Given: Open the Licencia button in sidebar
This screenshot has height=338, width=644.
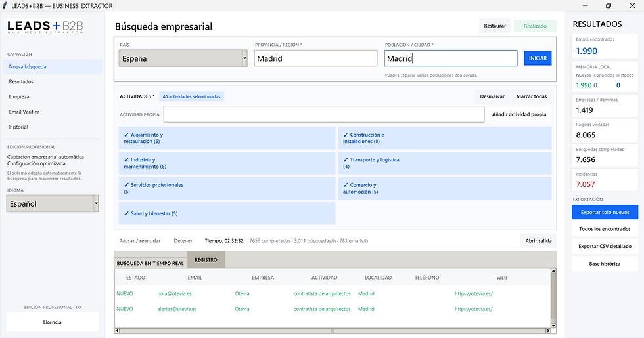Looking at the screenshot, I should (x=53, y=322).
